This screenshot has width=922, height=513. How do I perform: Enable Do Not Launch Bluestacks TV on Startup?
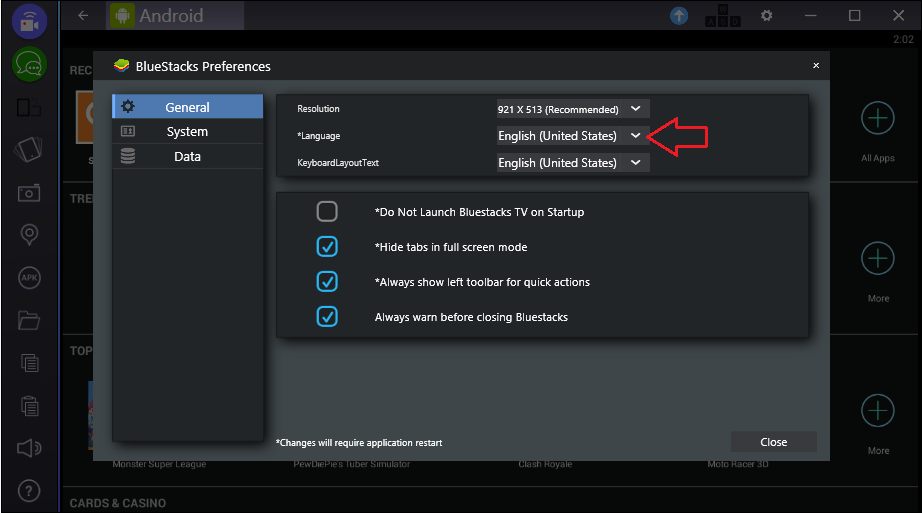(327, 212)
